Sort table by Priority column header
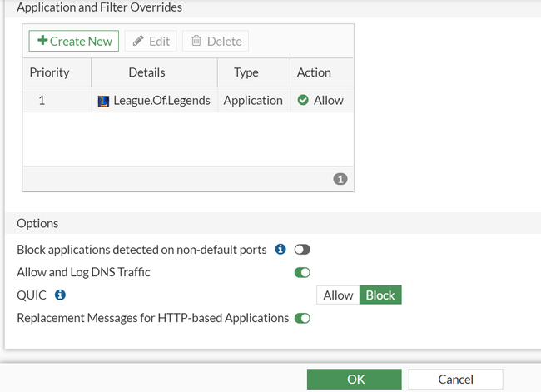 click(50, 72)
